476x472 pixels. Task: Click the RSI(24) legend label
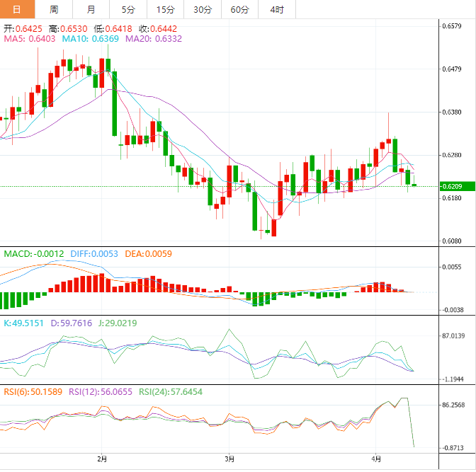[170, 391]
